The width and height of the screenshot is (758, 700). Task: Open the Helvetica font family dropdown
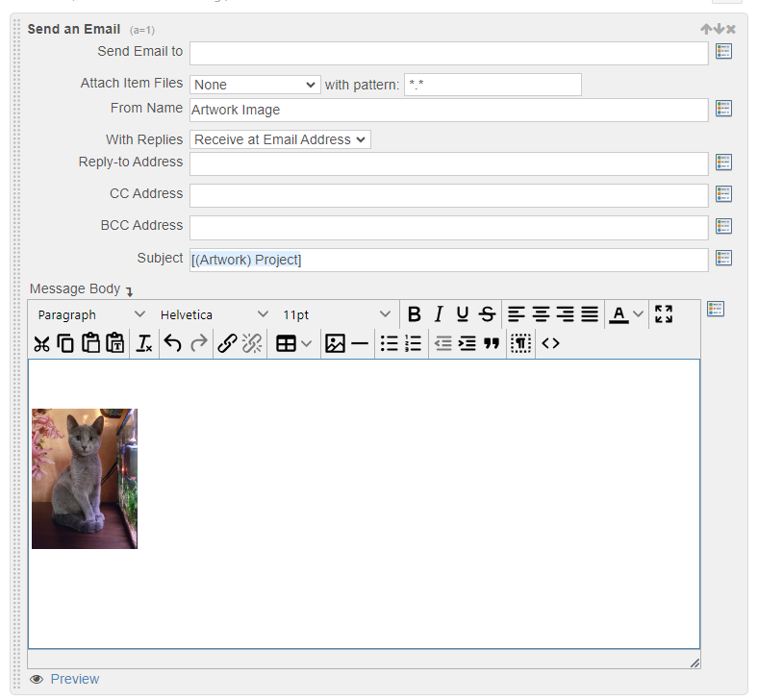pos(214,314)
